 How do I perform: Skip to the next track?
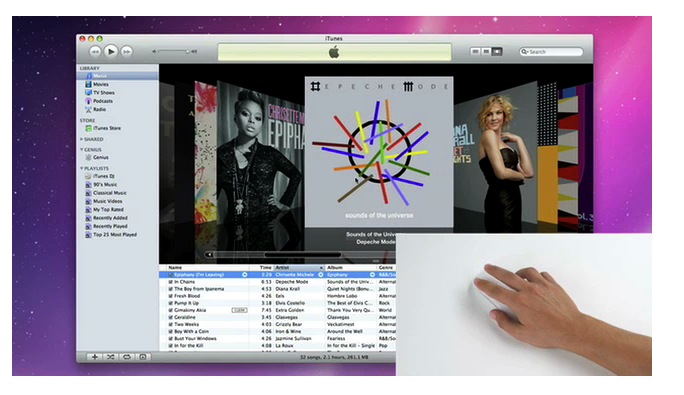127,52
